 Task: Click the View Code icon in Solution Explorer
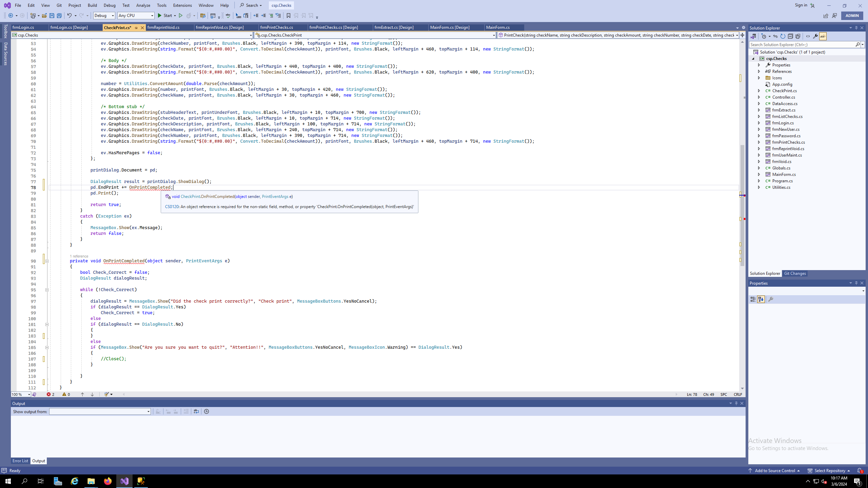[x=808, y=36]
